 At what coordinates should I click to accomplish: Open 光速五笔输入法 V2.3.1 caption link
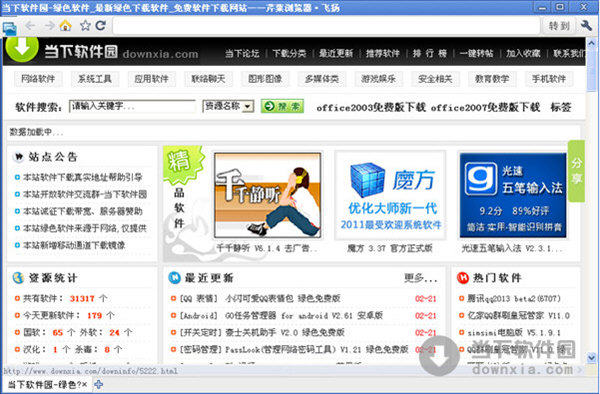(x=512, y=248)
